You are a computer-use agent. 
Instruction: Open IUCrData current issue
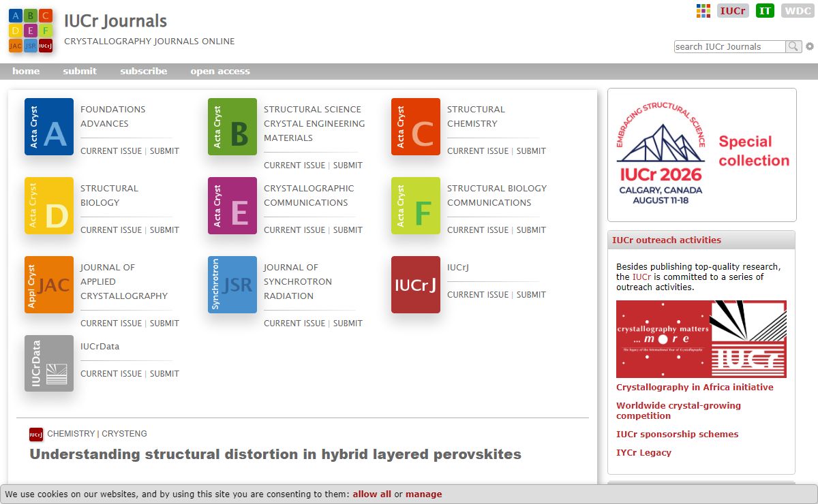[x=111, y=374]
